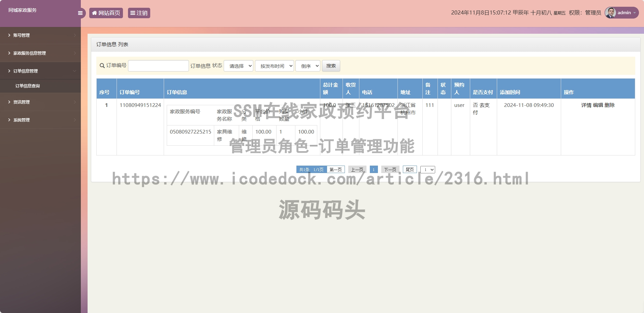644x313 pixels.
Task: Click service code 05080927225215
Action: point(190,132)
